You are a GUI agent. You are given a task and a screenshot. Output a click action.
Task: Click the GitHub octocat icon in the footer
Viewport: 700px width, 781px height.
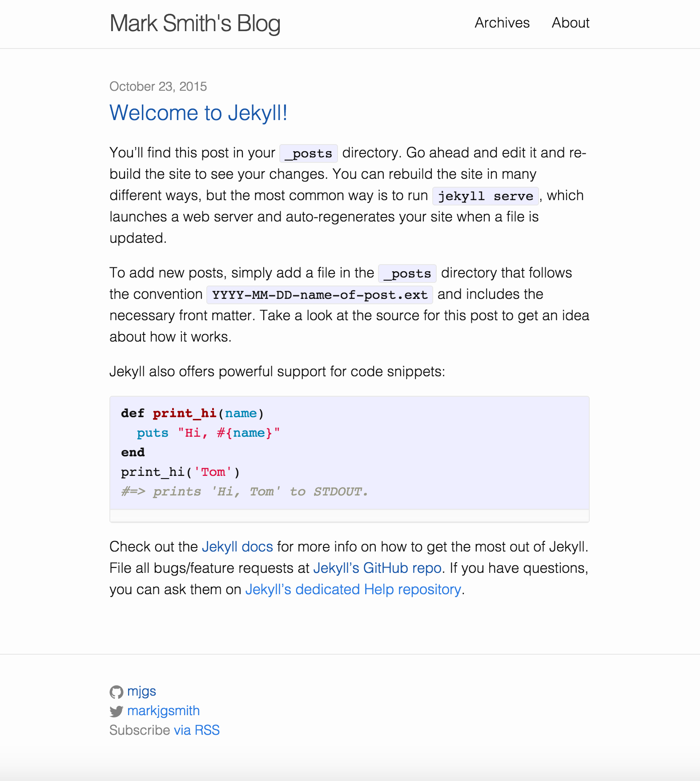click(x=117, y=692)
